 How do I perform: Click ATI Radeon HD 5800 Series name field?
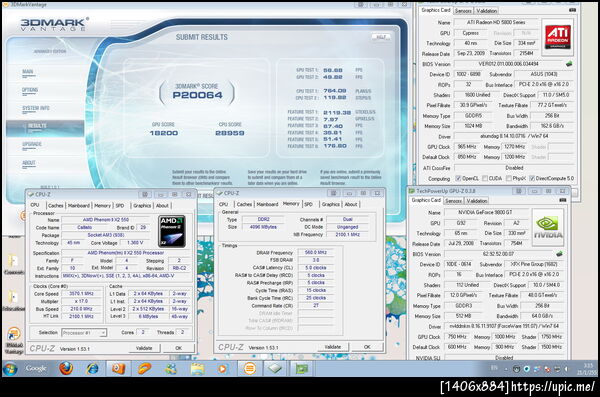point(496,22)
